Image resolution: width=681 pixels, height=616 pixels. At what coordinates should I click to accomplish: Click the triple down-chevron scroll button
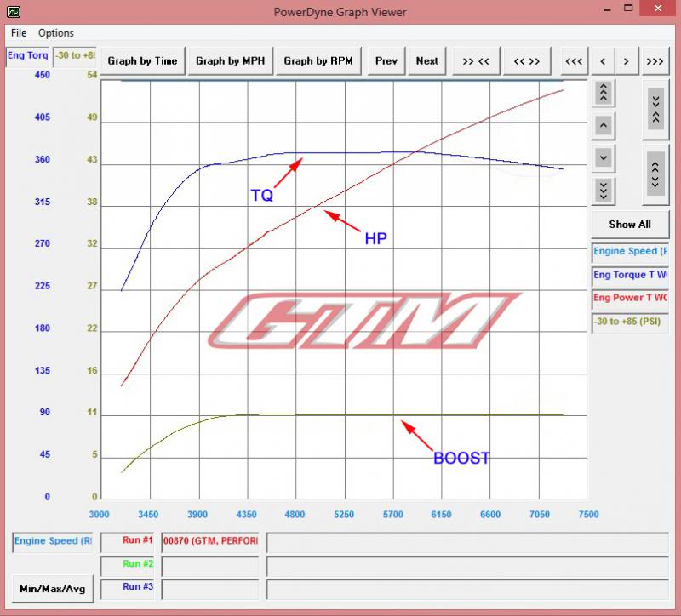point(604,191)
